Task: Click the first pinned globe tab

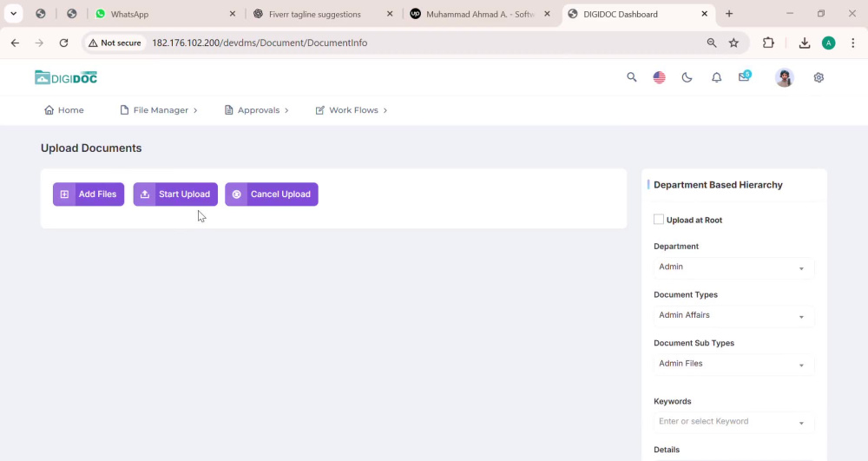Action: [41, 14]
